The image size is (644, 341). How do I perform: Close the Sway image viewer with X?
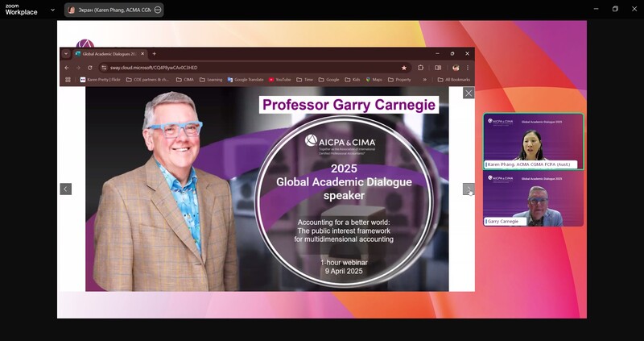(469, 94)
